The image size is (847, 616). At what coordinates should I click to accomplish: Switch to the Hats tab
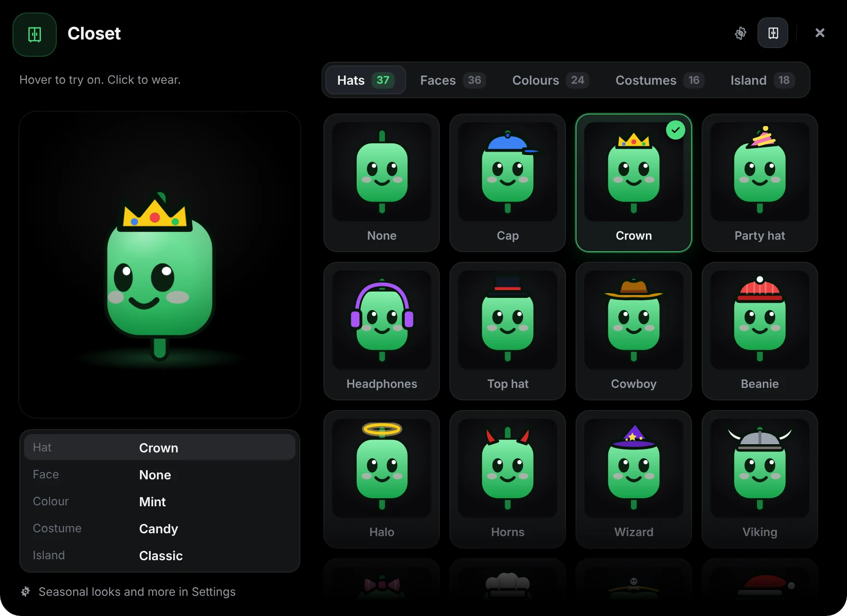[x=365, y=80]
